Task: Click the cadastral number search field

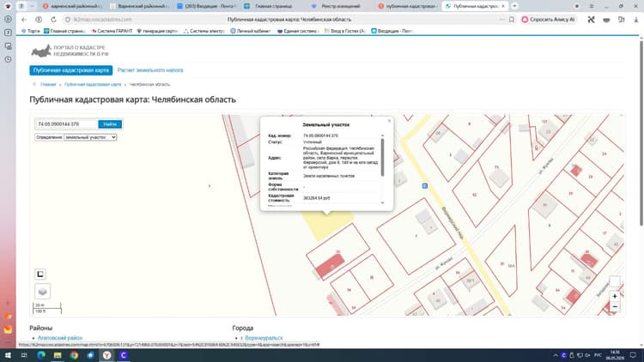Action: (x=66, y=124)
